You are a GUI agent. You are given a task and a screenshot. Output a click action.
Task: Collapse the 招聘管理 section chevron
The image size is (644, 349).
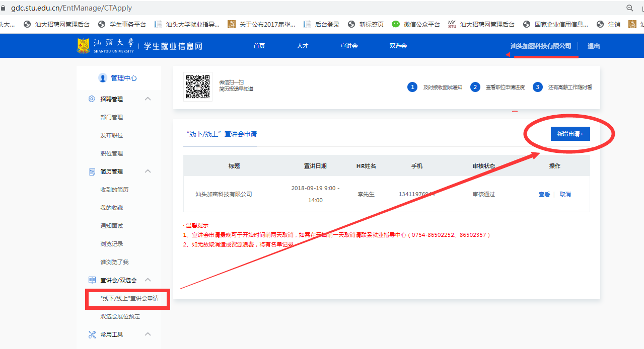tap(148, 99)
